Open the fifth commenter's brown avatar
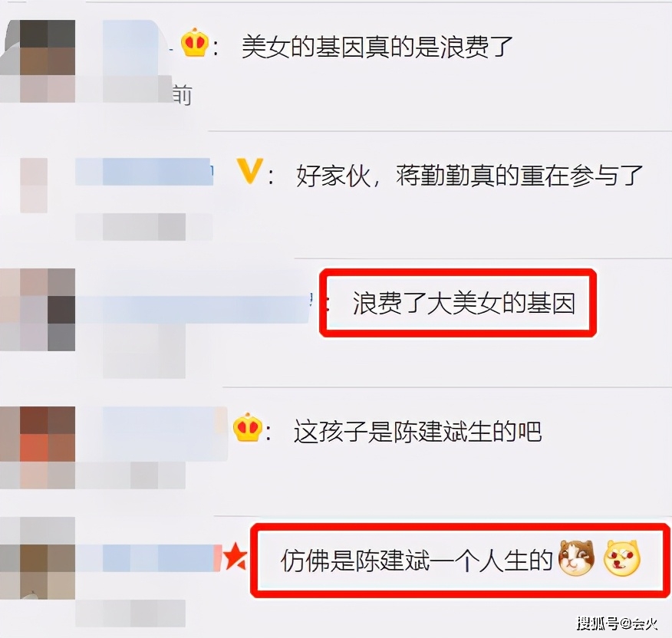The width and height of the screenshot is (672, 638). point(38,558)
